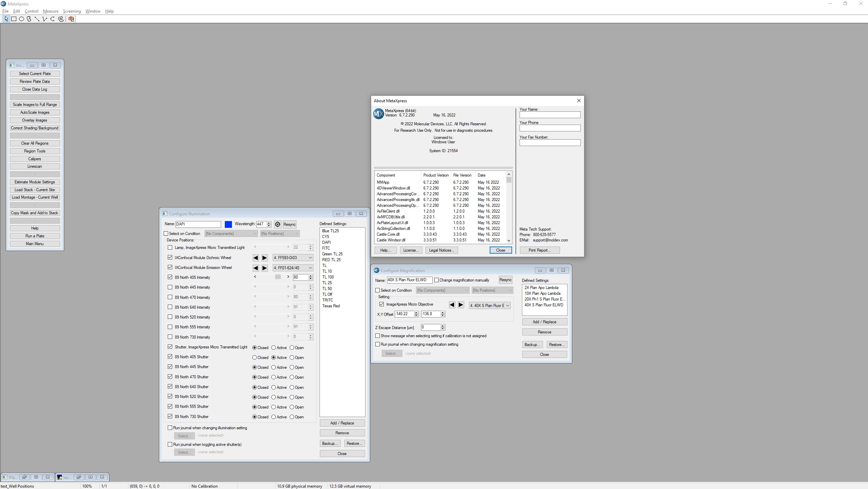Screen dimensions: 868x489
Task: Click the blue DAPI color swatch
Action: pos(228,224)
